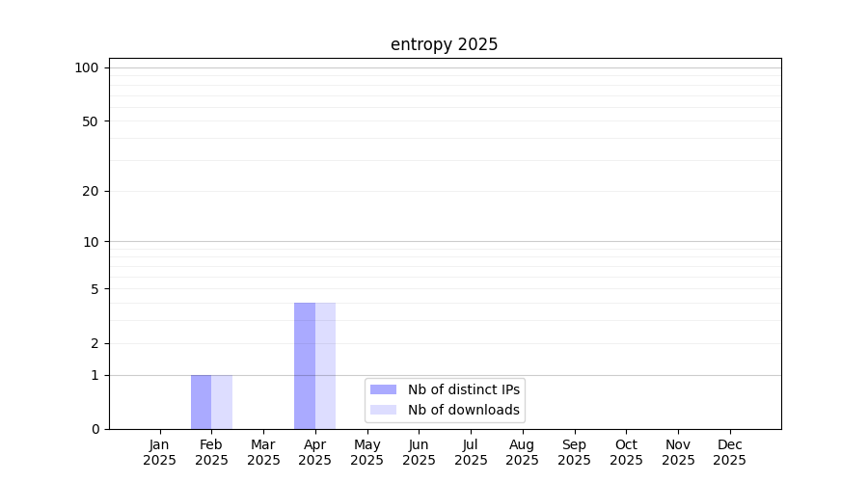Select the 'Nb of downloads' legend label
Screen dimensions: 868x482
[463, 410]
